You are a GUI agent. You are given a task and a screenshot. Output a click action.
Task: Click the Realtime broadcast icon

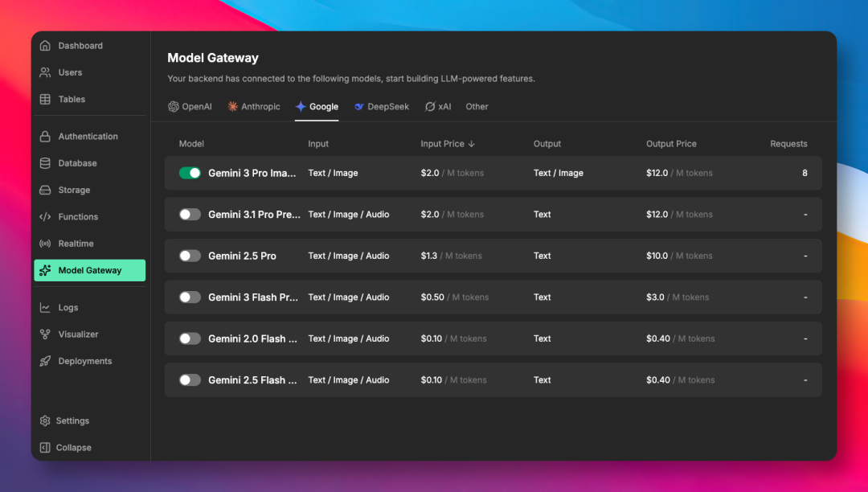(45, 244)
